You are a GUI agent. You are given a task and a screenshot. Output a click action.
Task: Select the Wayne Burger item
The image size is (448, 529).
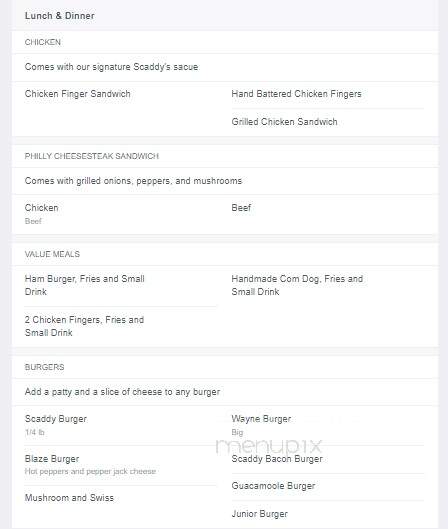261,419
